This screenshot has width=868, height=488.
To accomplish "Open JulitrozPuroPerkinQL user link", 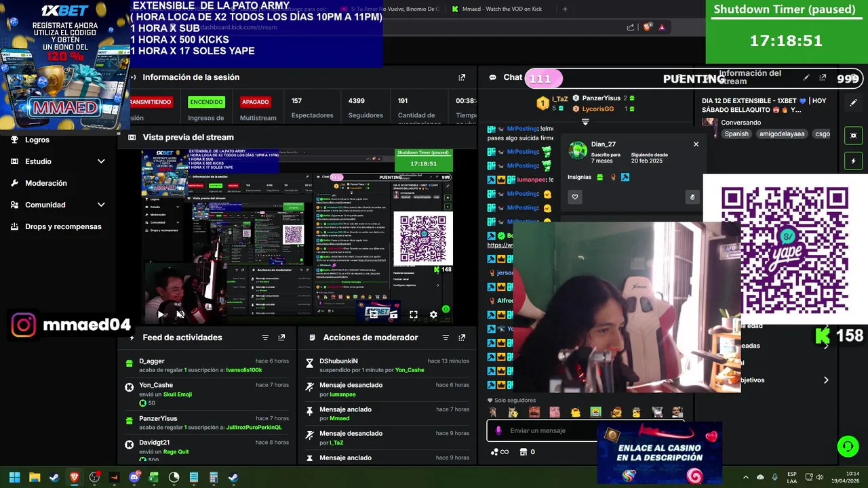I will (254, 427).
